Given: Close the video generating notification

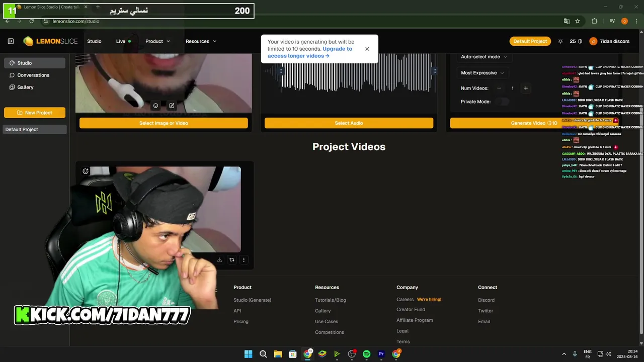Looking at the screenshot, I should [367, 49].
